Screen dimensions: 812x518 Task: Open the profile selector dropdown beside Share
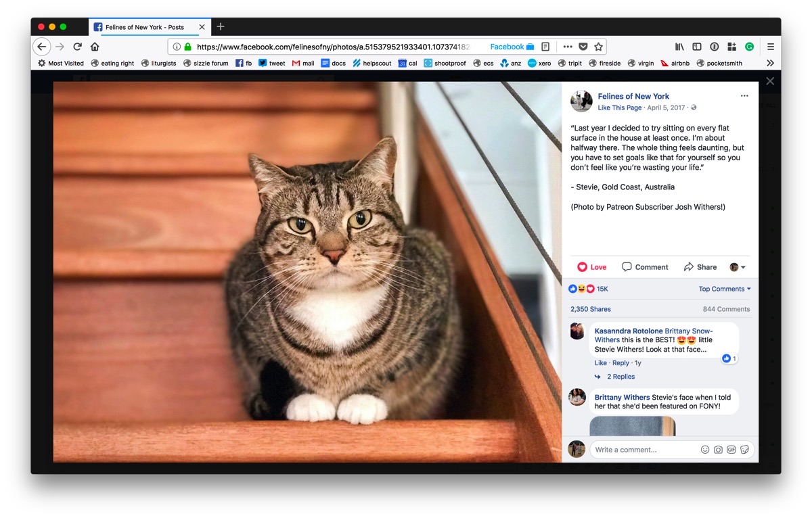pos(738,267)
